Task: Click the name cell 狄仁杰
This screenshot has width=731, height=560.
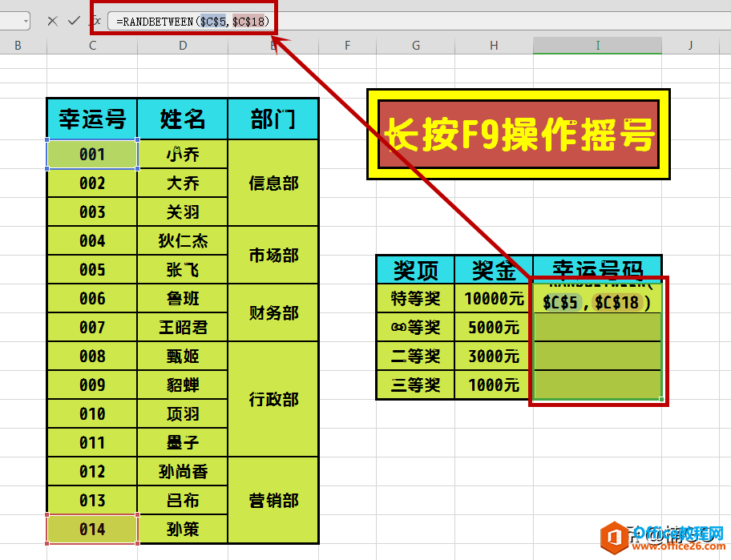Action: tap(183, 241)
